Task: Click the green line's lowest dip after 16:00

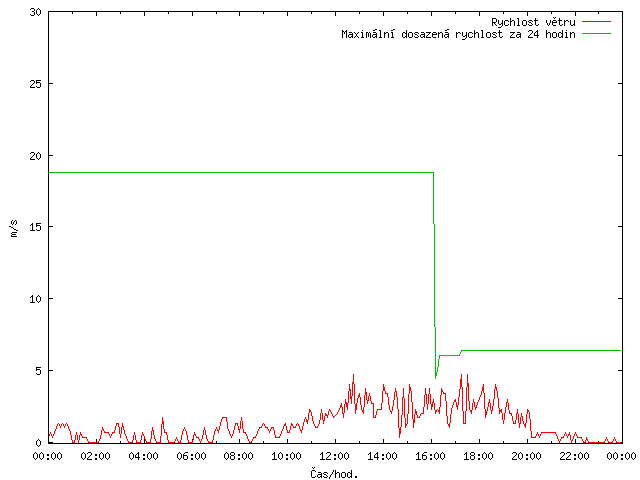Action: pos(436,378)
